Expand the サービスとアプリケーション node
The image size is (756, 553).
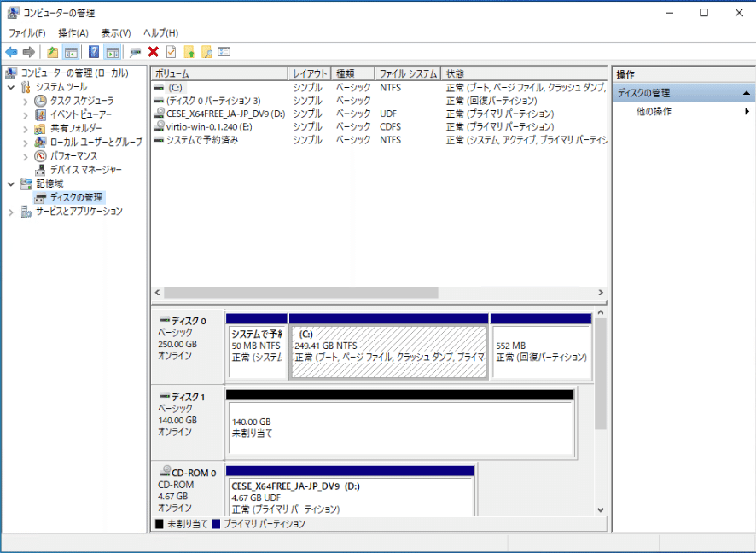(x=11, y=212)
